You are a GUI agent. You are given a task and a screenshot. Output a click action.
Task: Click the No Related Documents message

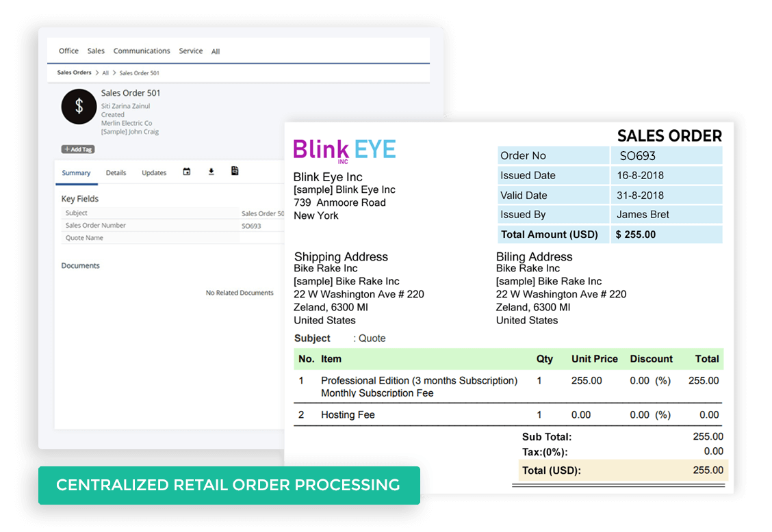click(x=240, y=293)
